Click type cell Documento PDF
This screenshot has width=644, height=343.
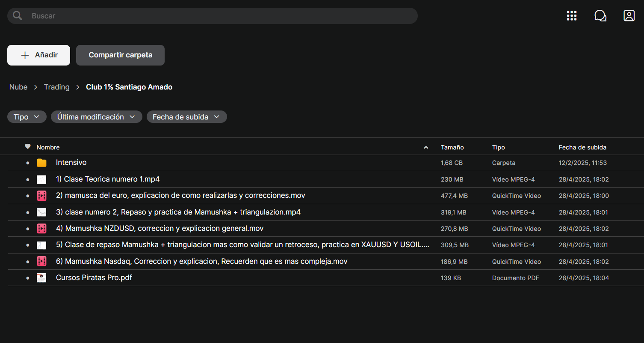(x=516, y=278)
